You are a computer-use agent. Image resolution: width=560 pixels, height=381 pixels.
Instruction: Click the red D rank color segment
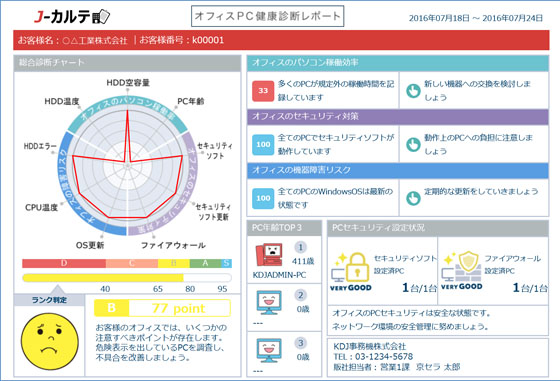pyautogui.click(x=64, y=264)
